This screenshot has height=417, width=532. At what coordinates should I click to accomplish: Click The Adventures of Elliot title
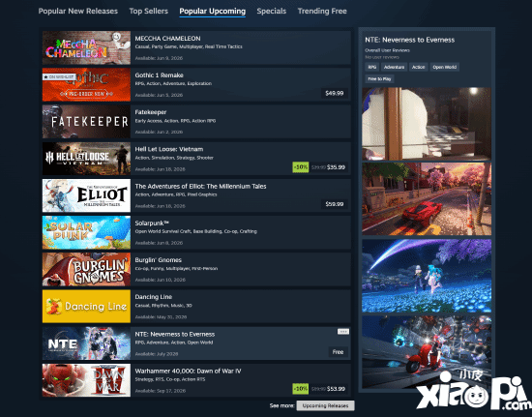click(200, 187)
